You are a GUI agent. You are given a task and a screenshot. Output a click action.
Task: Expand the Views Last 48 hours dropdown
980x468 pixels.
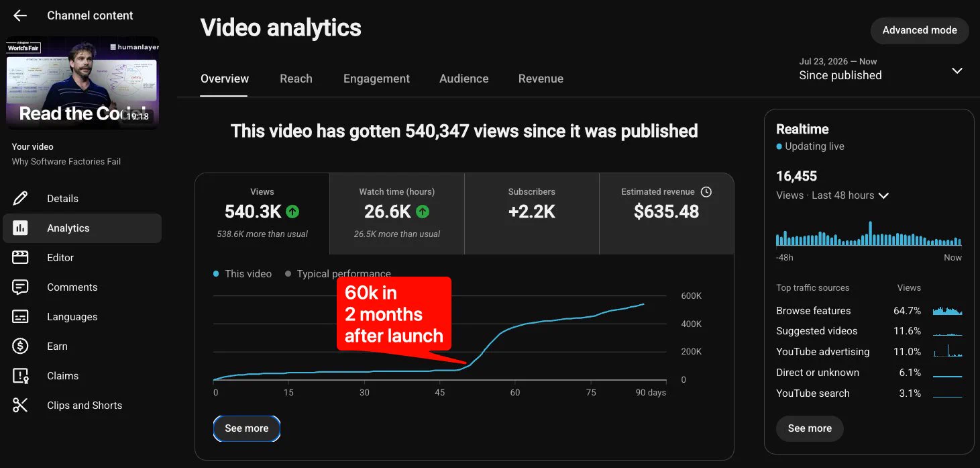coord(883,195)
